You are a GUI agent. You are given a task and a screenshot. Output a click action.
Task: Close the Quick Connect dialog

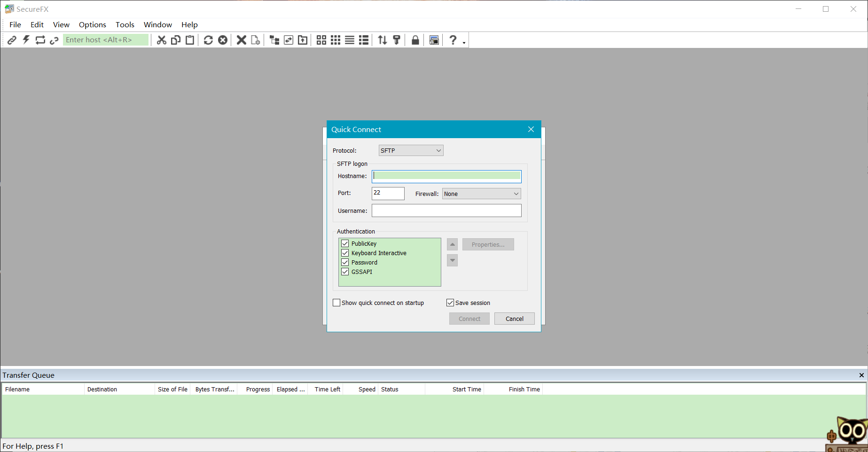(x=531, y=129)
